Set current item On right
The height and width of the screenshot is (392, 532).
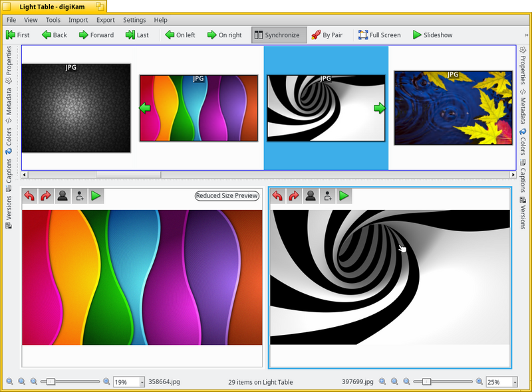pos(224,35)
